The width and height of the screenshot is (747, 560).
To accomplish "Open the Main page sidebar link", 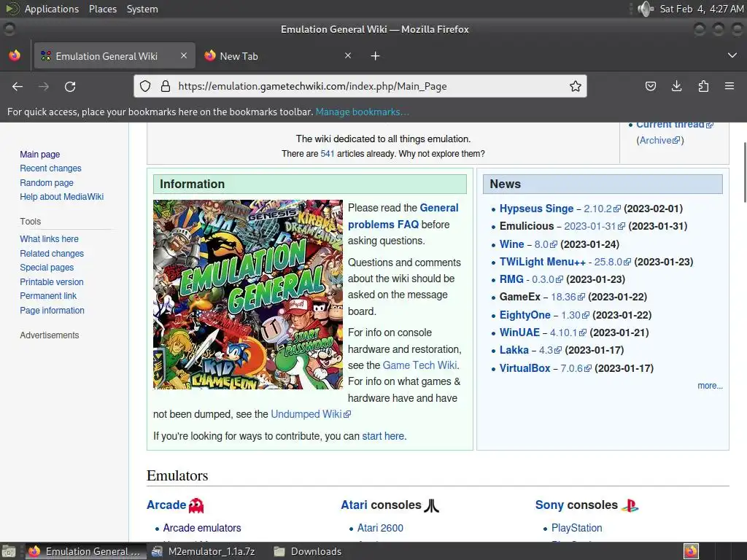I will pyautogui.click(x=40, y=155).
